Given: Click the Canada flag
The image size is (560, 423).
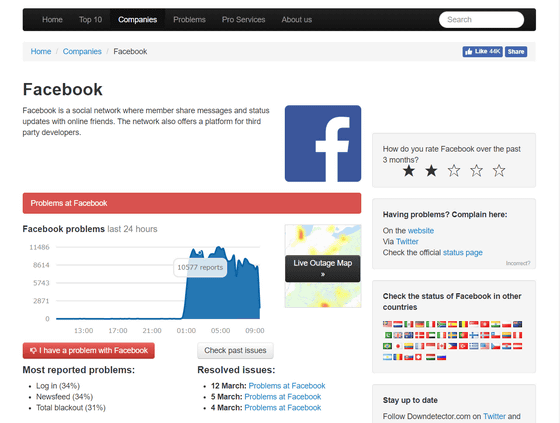Looking at the screenshot, I should point(441,346).
